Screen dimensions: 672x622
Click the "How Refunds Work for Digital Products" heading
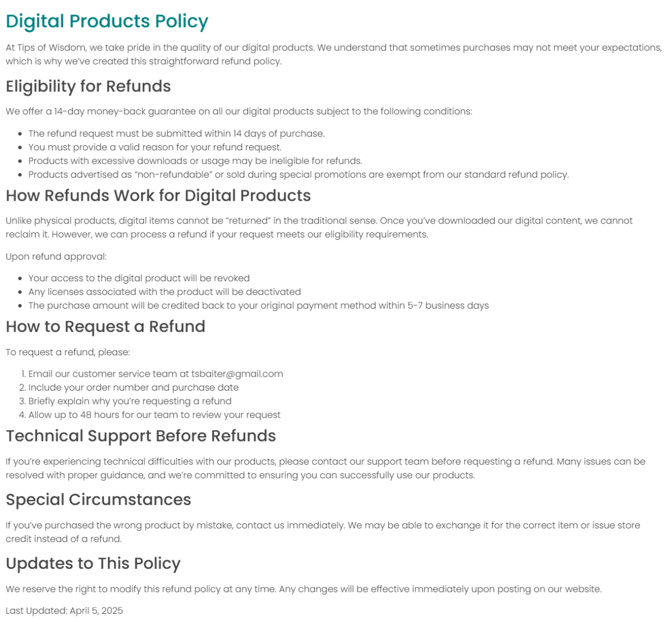click(158, 196)
